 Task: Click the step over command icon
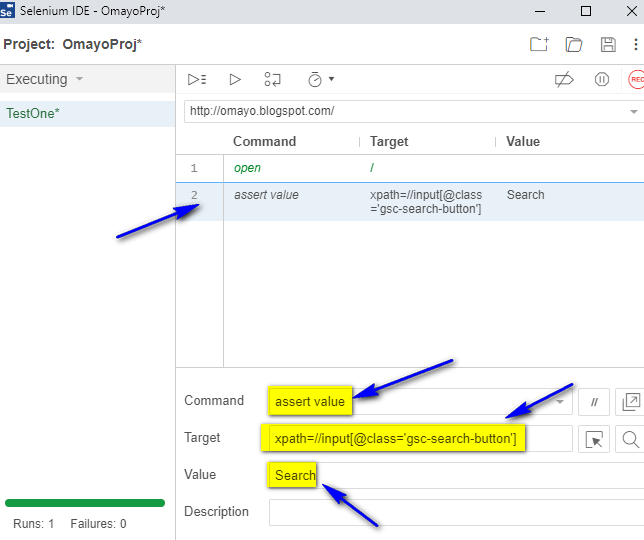tap(272, 79)
